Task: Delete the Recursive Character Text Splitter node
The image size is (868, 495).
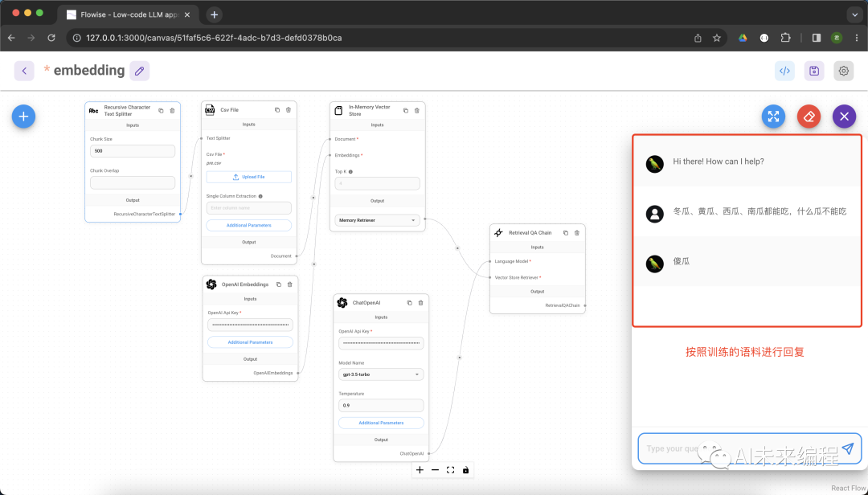Action: 172,111
